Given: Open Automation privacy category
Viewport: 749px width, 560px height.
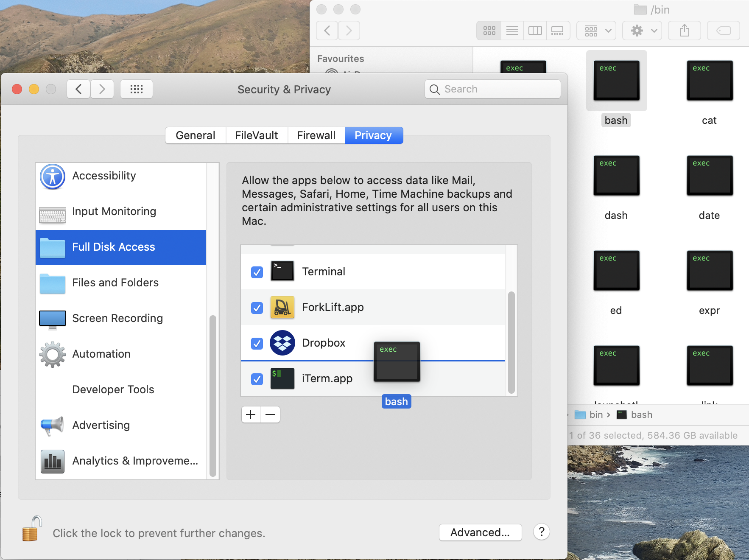Looking at the screenshot, I should [x=121, y=354].
